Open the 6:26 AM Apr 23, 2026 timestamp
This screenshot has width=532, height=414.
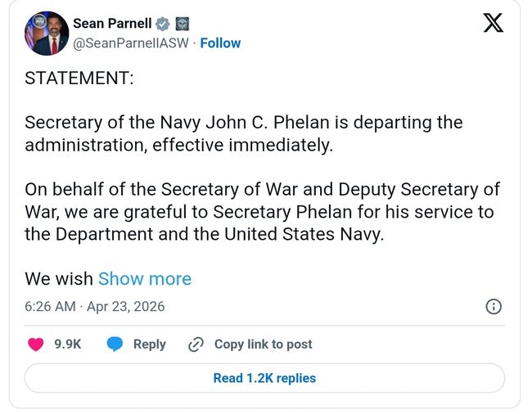94,307
